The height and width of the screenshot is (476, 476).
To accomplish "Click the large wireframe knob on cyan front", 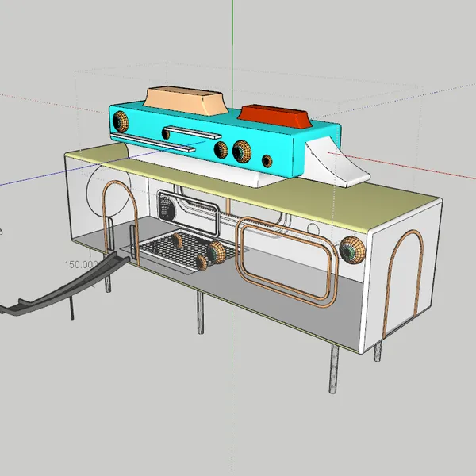I will pyautogui.click(x=242, y=152).
